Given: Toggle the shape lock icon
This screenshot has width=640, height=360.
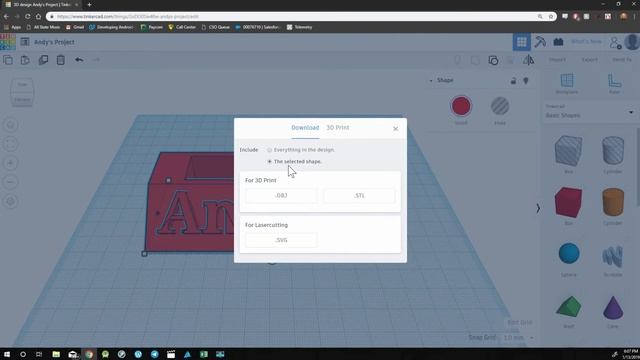Looking at the screenshot, I should [x=513, y=81].
